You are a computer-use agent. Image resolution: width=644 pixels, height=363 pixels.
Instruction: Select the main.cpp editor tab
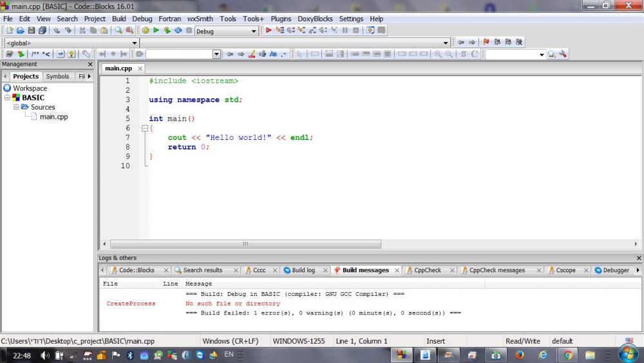118,68
